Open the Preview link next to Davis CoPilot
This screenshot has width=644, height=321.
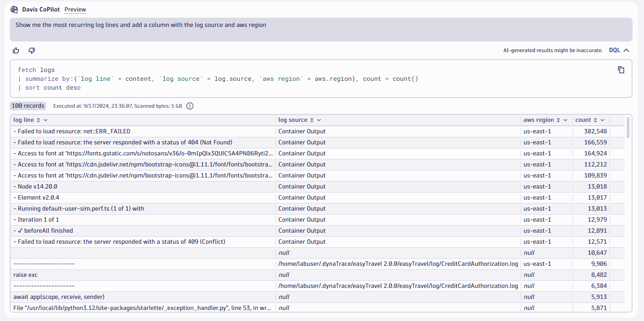pos(75,9)
